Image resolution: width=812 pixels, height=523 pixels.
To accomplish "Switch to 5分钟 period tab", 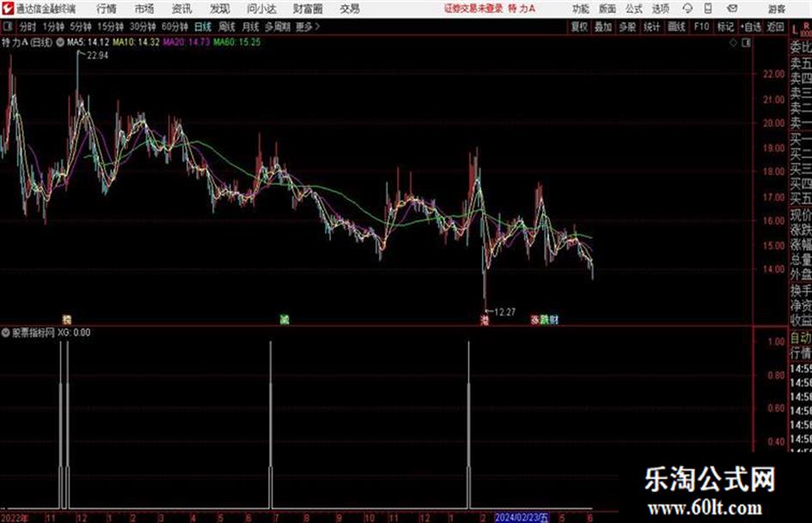I will (81, 27).
